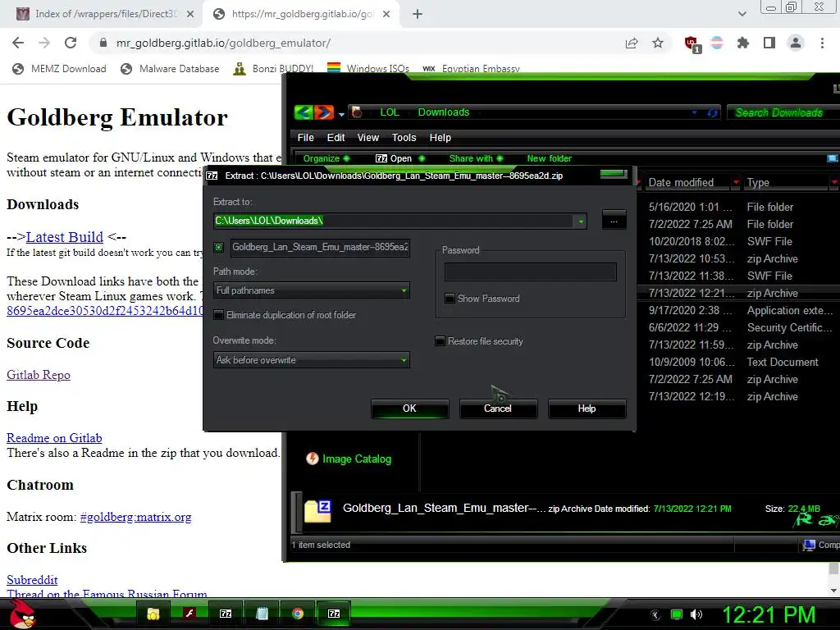Open recent locations dropdown next to nav arrows
The image size is (840, 630).
click(x=341, y=114)
